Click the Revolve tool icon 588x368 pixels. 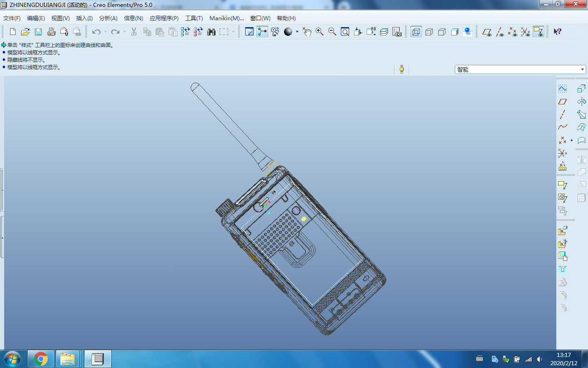click(x=582, y=101)
